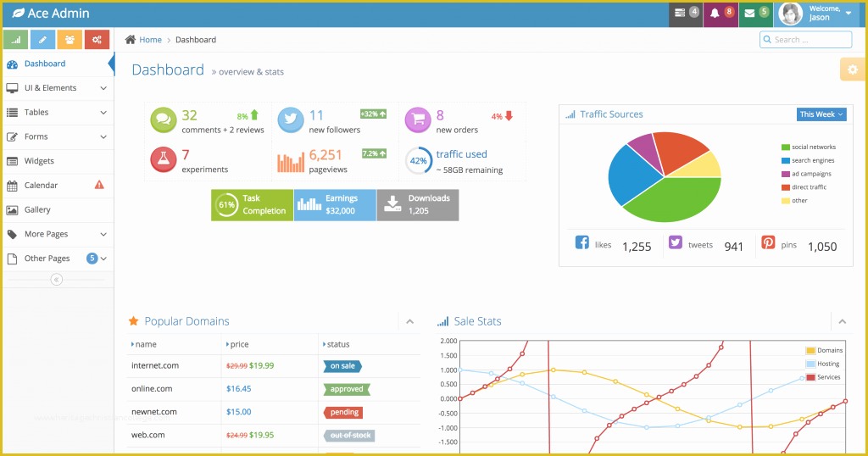The width and height of the screenshot is (868, 456).
Task: Click the 'pending' status label
Action: coord(343,412)
